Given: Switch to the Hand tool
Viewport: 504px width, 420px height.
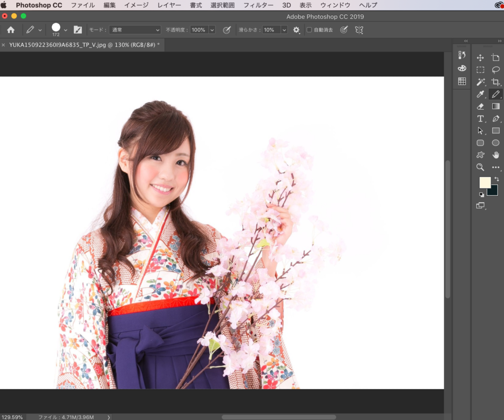Looking at the screenshot, I should pos(496,155).
